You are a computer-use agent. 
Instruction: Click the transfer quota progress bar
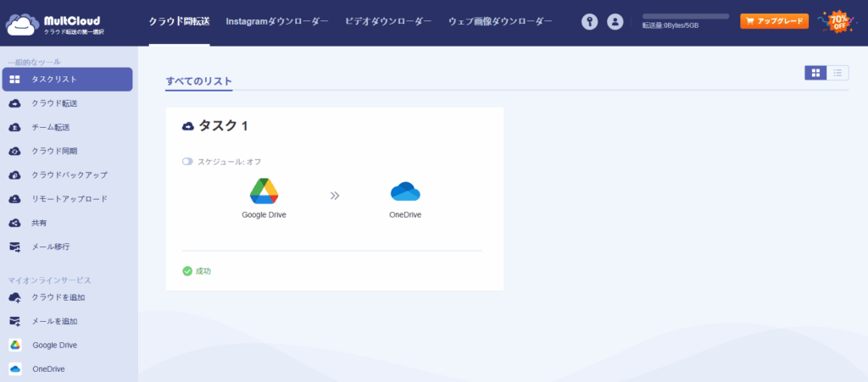tap(685, 16)
